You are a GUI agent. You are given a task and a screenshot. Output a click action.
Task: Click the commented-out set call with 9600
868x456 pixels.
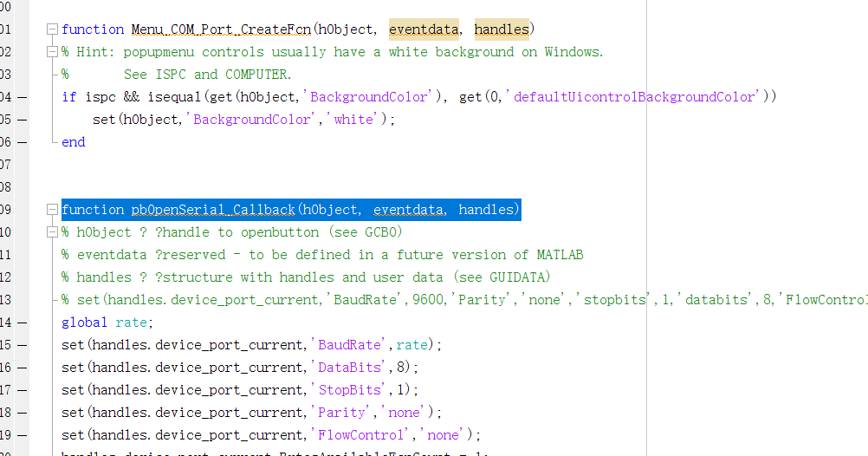pyautogui.click(x=464, y=300)
